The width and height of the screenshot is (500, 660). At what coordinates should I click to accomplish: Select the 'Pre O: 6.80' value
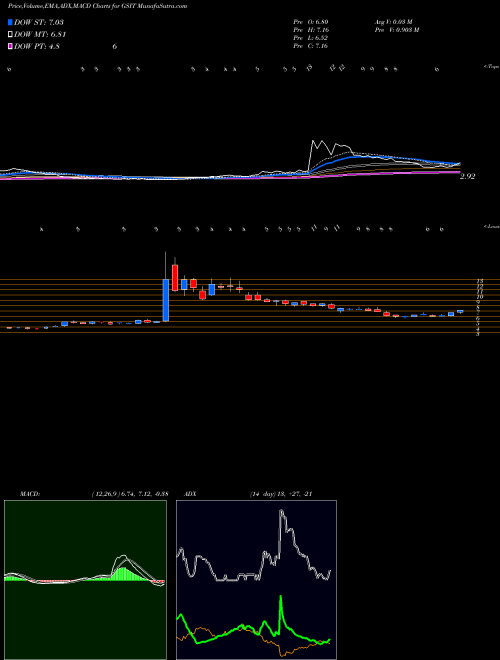click(311, 21)
